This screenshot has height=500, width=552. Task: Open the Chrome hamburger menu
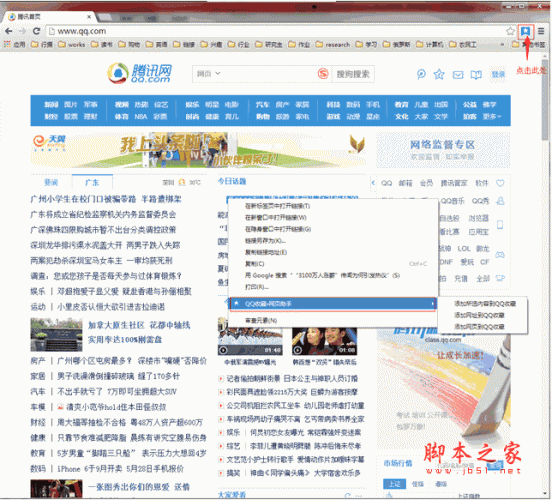pos(541,31)
